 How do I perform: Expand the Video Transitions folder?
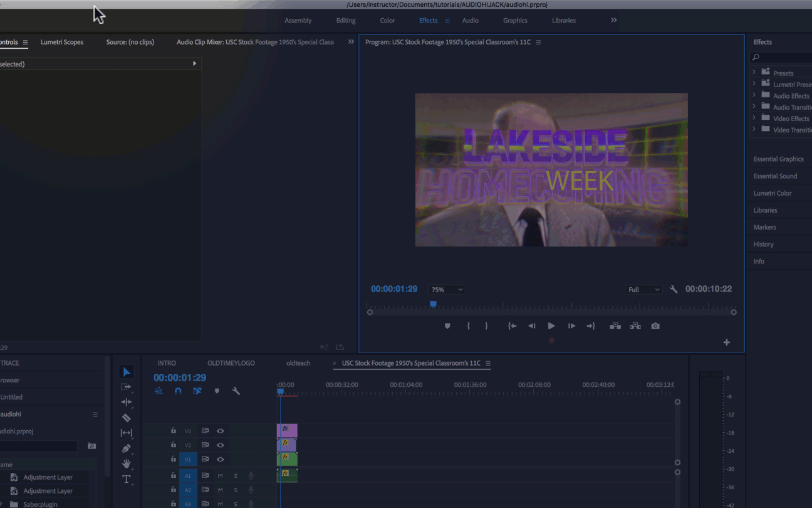click(754, 129)
